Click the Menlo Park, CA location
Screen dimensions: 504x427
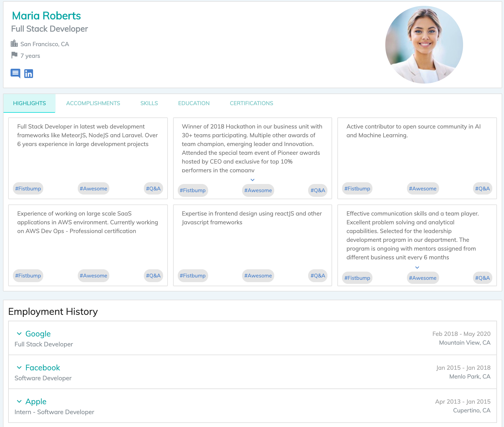[x=470, y=376]
